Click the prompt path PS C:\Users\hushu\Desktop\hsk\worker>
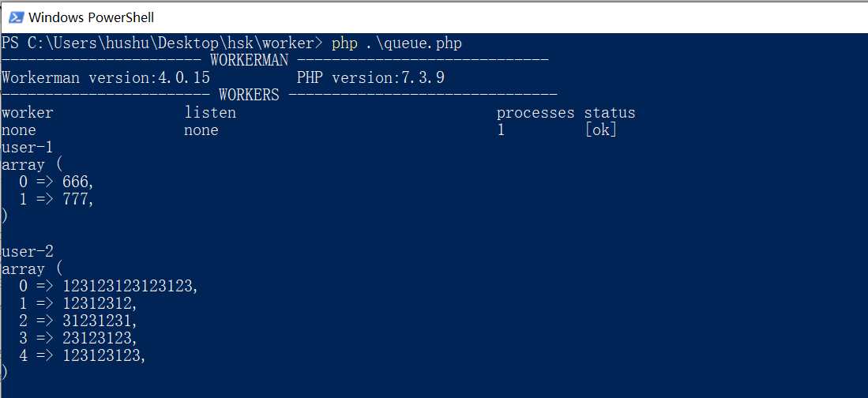 coord(162,43)
